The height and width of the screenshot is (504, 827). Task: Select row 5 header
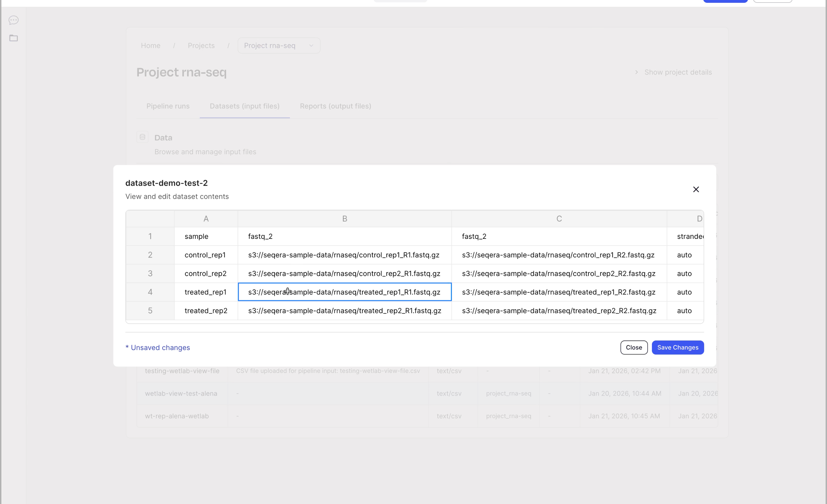point(150,311)
